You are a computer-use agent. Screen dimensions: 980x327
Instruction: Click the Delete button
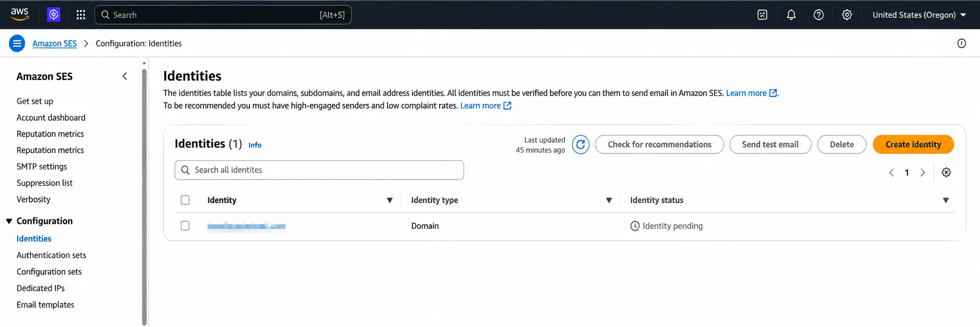[841, 145]
